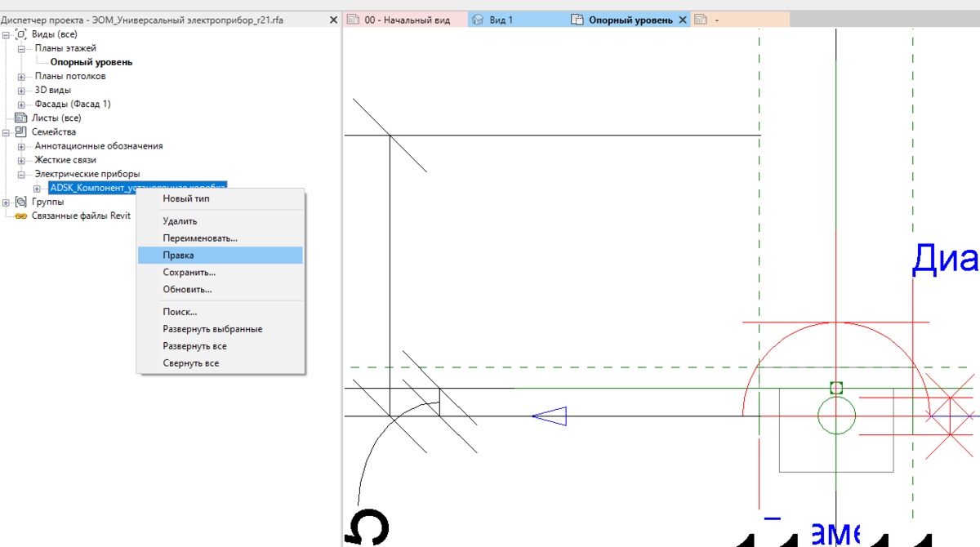
Task: Collapse the Планы этажей node
Action: point(21,48)
